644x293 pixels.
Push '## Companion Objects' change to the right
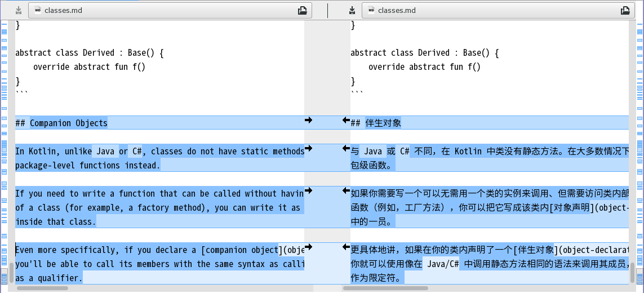point(308,120)
